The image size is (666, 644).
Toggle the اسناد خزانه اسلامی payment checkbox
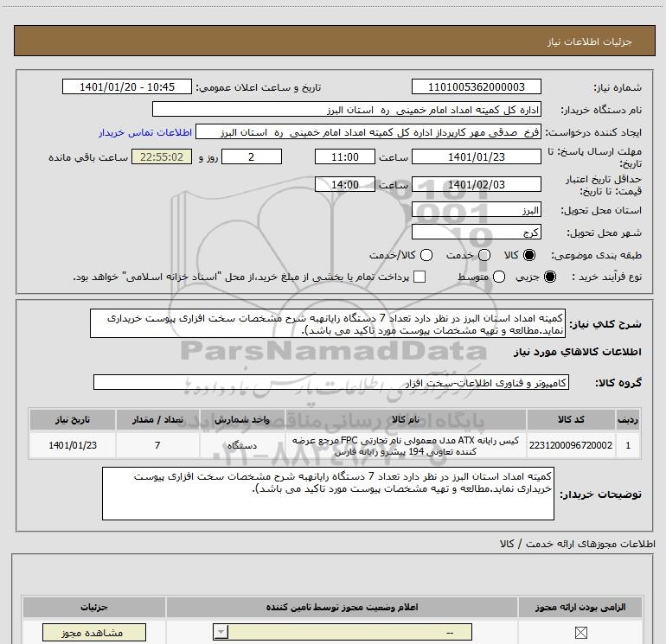[x=419, y=277]
